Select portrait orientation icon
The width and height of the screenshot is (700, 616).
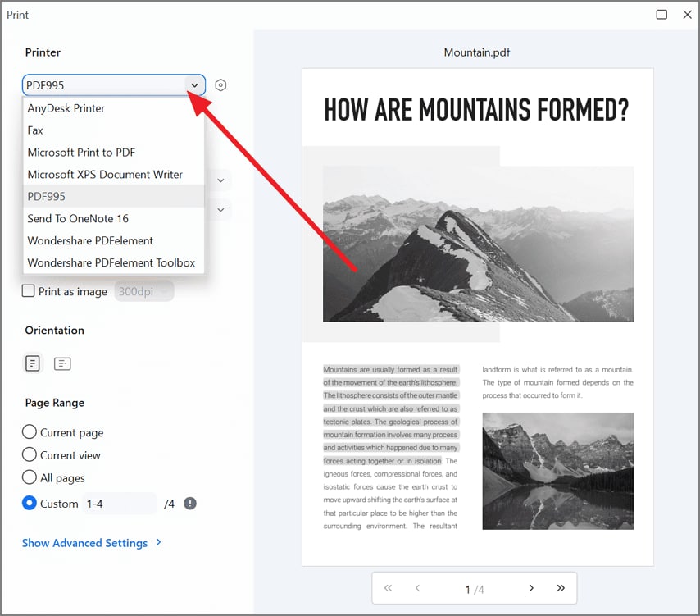pyautogui.click(x=33, y=363)
